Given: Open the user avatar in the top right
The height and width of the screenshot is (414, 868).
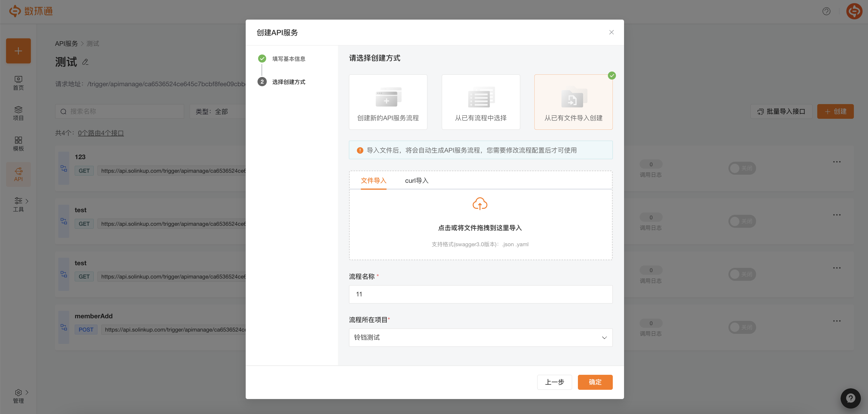Looking at the screenshot, I should tap(854, 11).
